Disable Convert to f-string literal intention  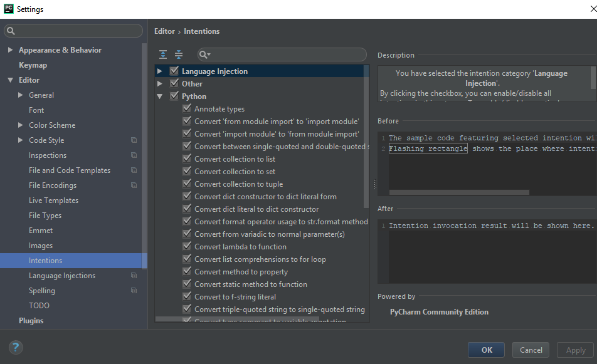(x=187, y=296)
